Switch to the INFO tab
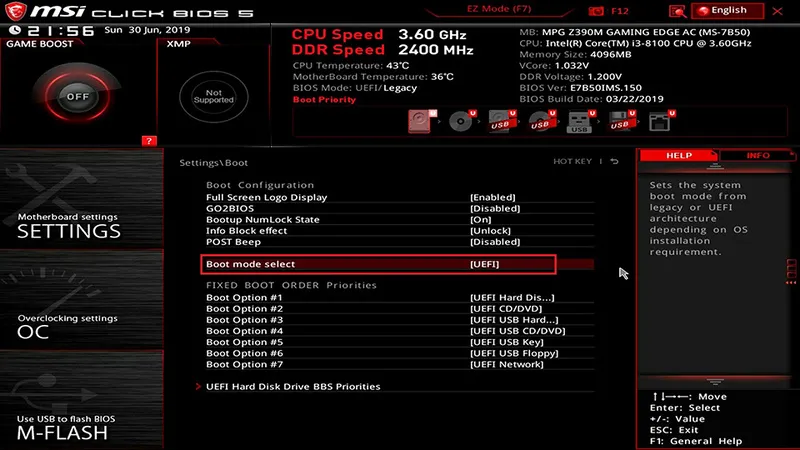This screenshot has width=800, height=450. [757, 156]
